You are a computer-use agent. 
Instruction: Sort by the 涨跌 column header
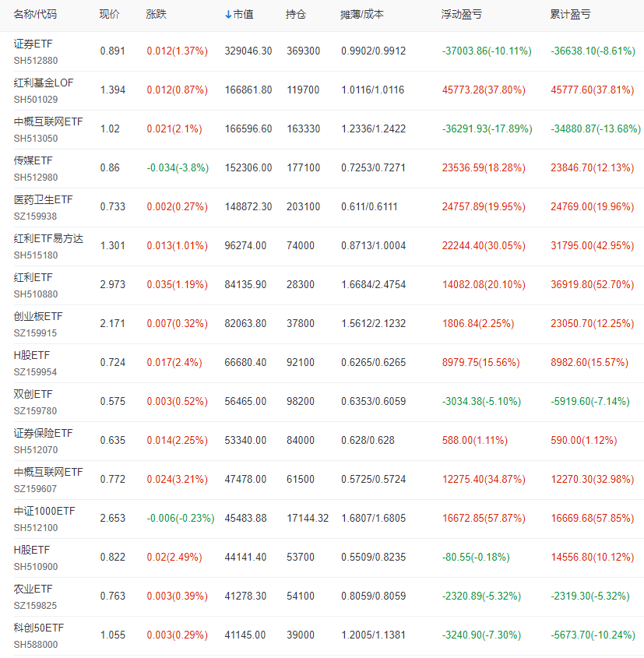click(x=156, y=14)
